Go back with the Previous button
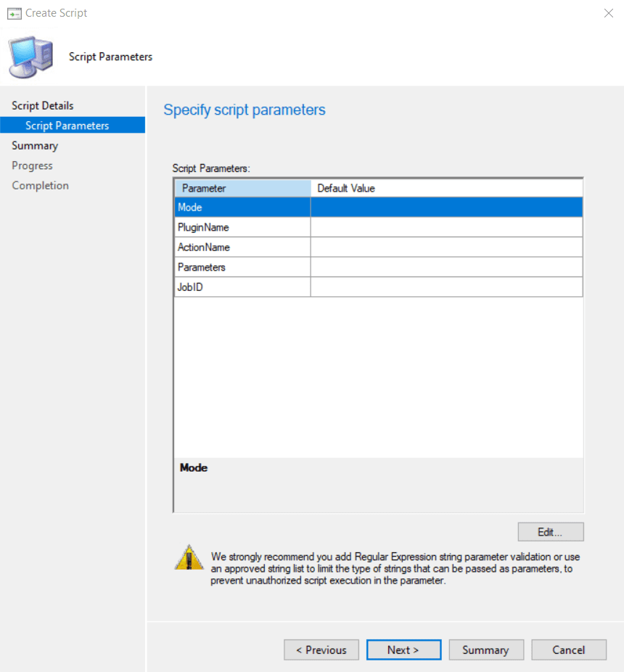 tap(321, 650)
